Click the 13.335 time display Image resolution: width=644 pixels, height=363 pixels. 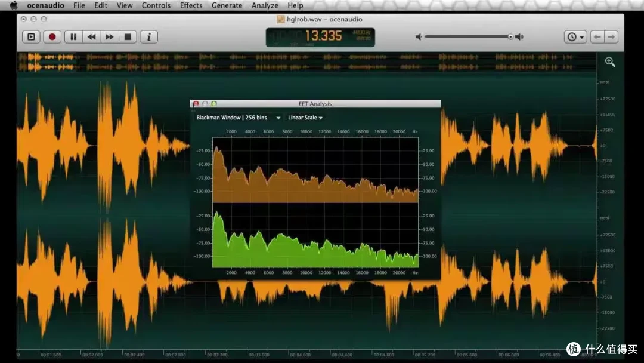coord(320,38)
